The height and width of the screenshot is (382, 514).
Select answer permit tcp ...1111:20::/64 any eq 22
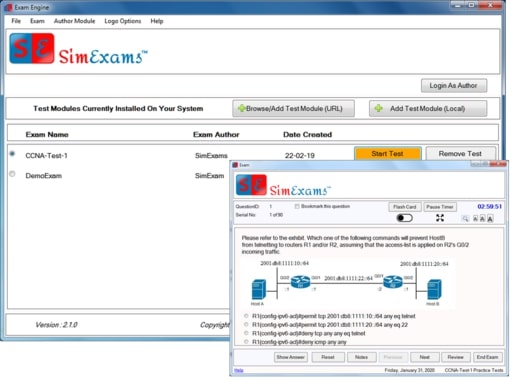(x=246, y=324)
